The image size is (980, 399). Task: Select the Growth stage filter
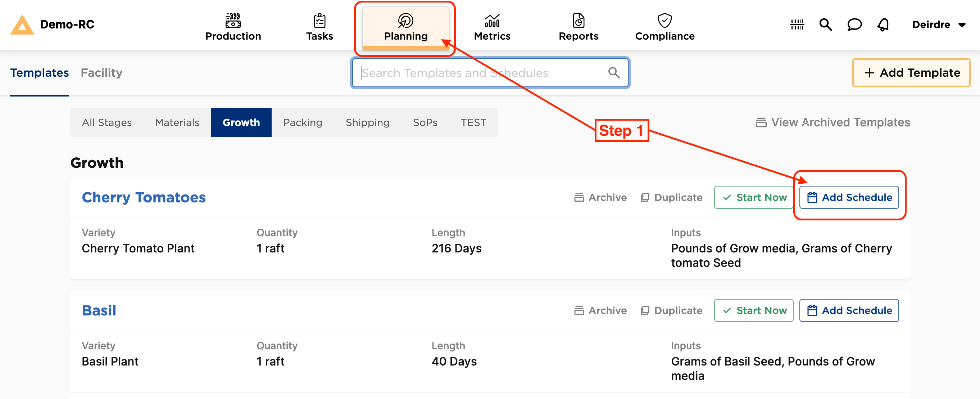tap(241, 122)
